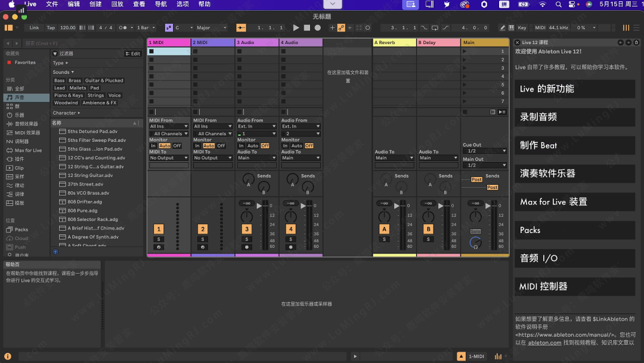This screenshot has width=644, height=363.
Task: Toggle the track 1 MIDI activator button
Action: tap(159, 229)
